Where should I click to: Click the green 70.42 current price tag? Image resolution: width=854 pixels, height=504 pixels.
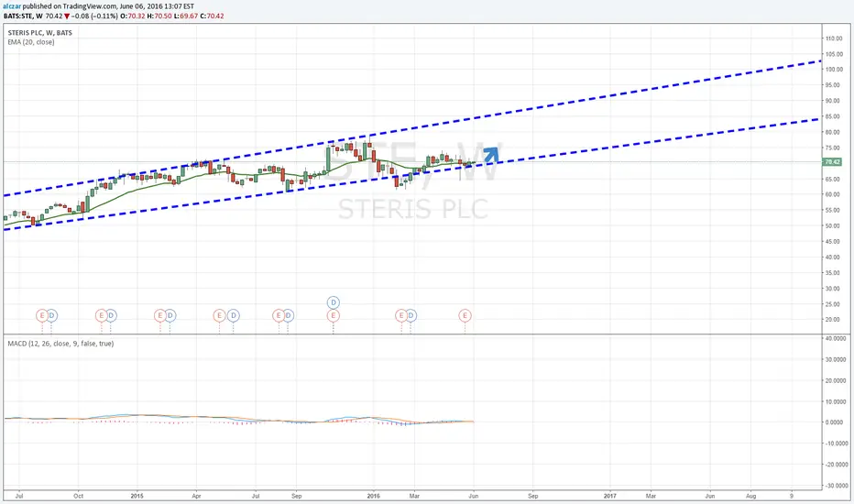click(x=832, y=162)
